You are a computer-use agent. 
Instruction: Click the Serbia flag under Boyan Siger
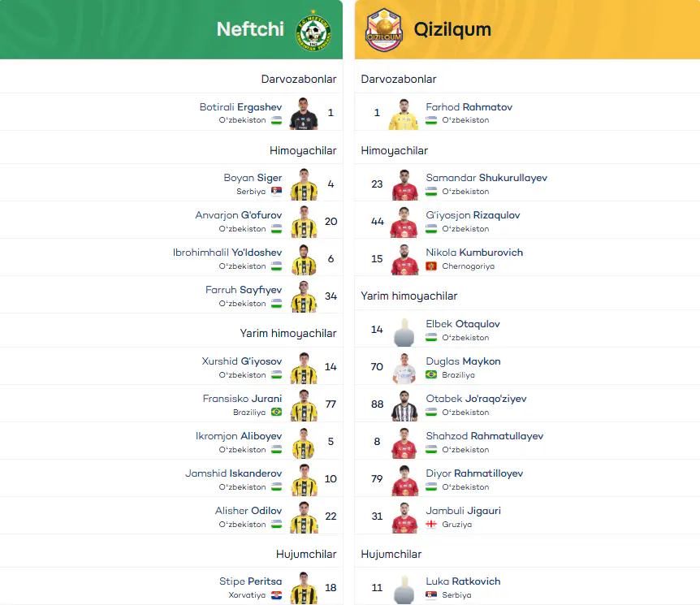click(x=276, y=191)
